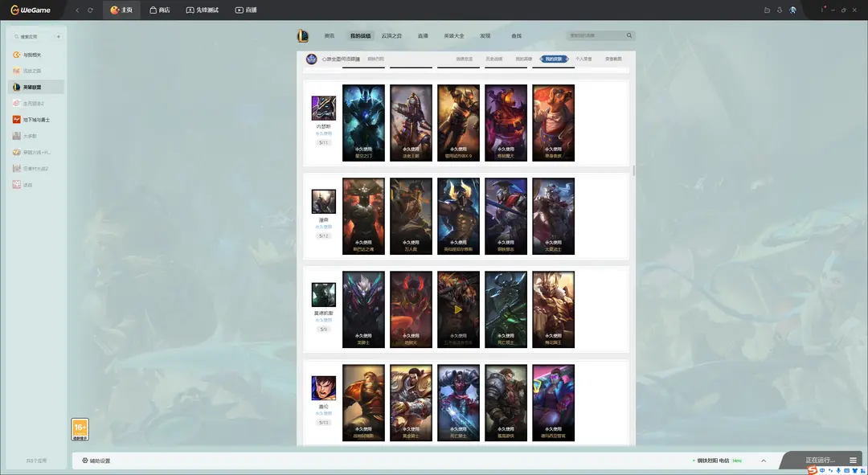Open the 16+ age rating badge

80,430
